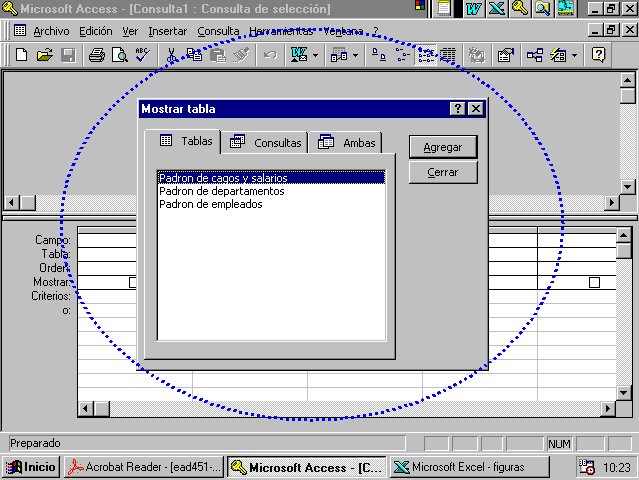Screen dimensions: 639x480
Task: Switch to the Consultas tab
Action: point(265,143)
